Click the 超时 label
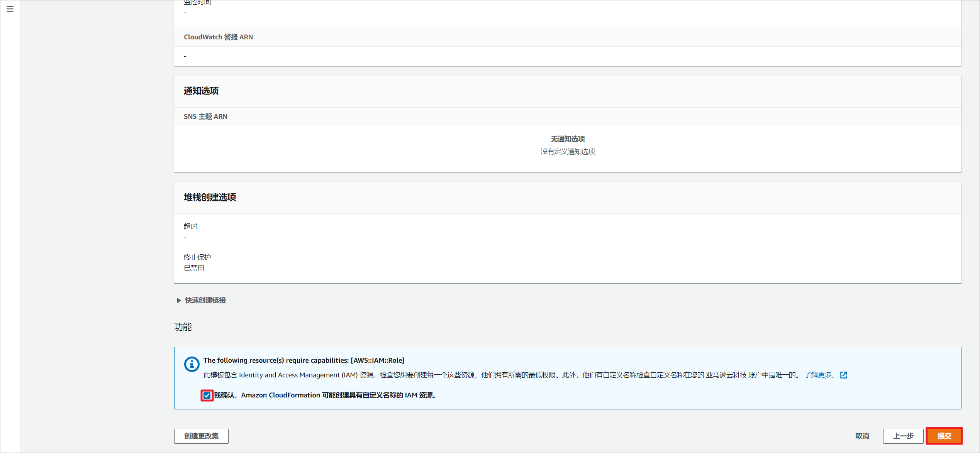 [x=190, y=226]
